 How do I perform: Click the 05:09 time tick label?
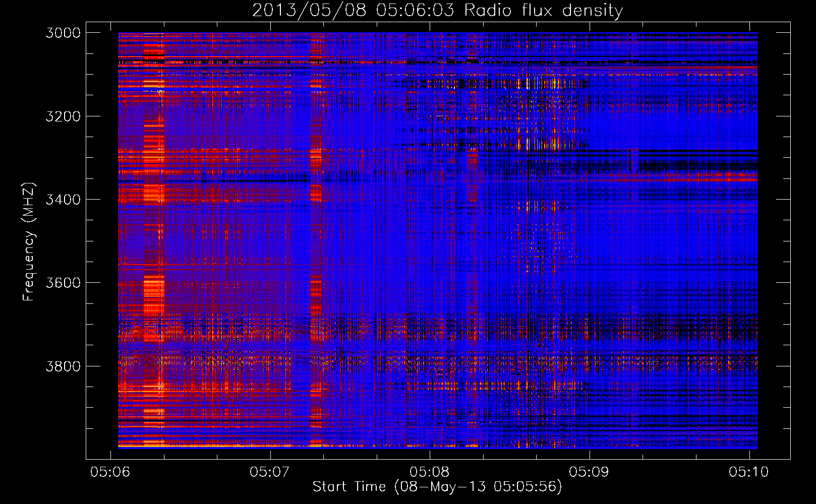[589, 472]
